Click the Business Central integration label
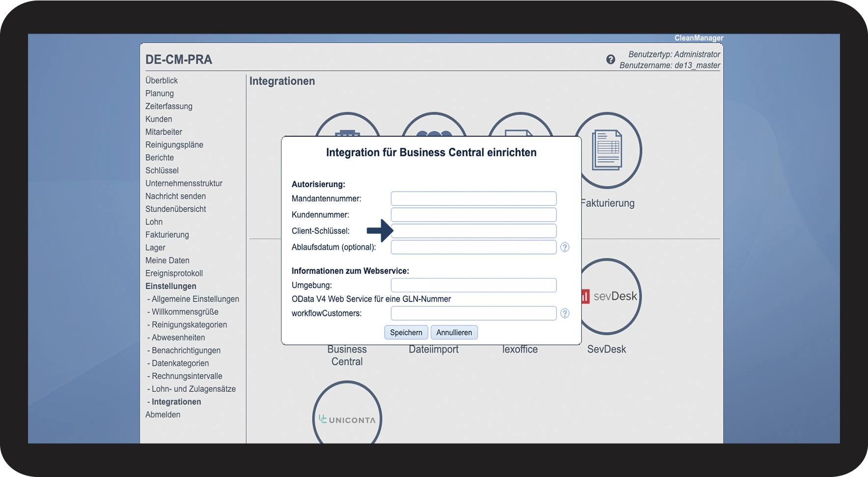 (x=347, y=356)
